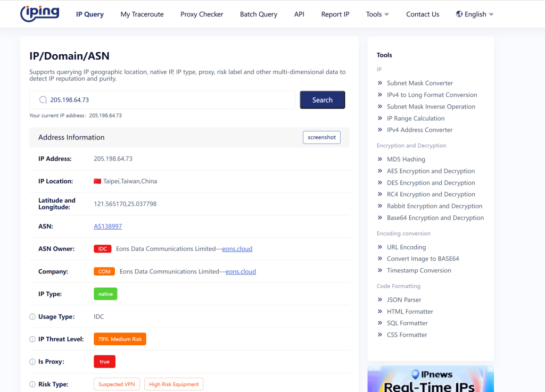Click the Search button
Viewport: 545px width, 392px height.
[x=322, y=99]
